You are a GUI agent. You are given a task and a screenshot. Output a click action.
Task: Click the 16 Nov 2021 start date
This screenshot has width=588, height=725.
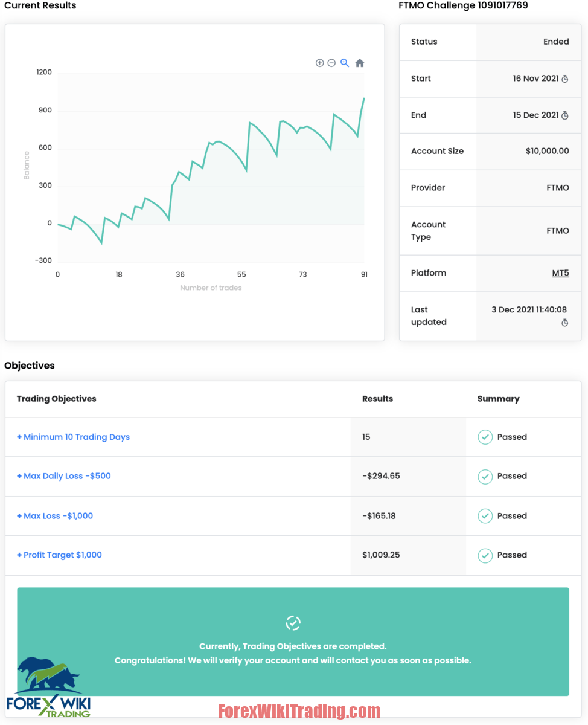[x=535, y=79]
